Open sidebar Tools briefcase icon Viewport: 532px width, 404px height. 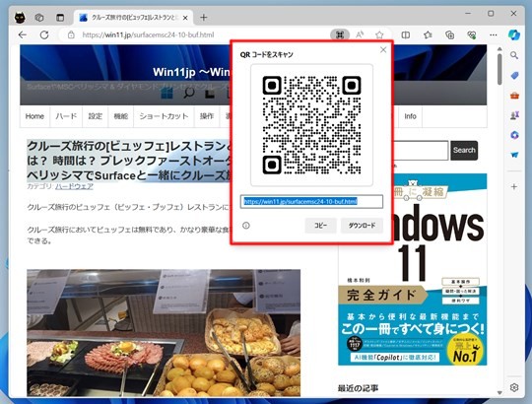(x=514, y=96)
